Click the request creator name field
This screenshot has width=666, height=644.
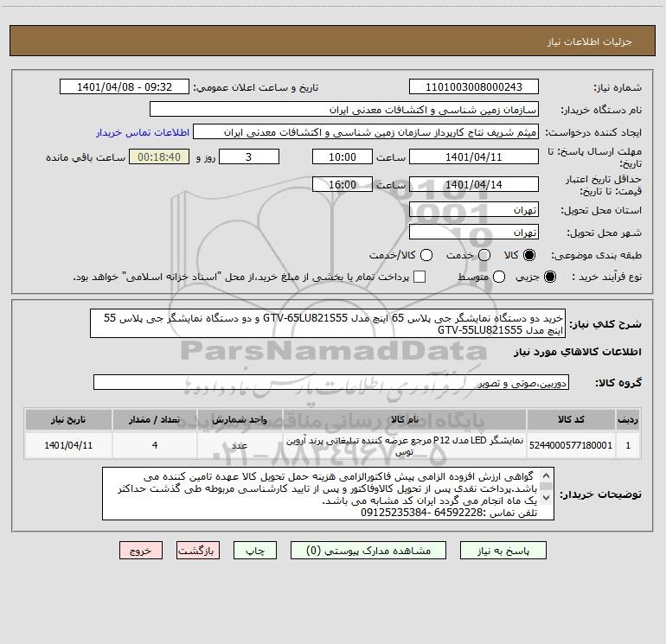366,132
